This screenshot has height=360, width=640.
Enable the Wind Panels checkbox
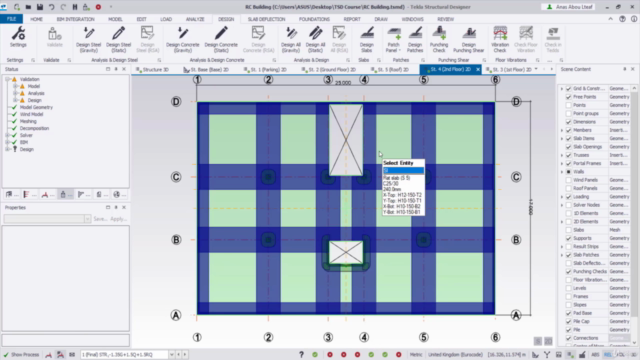[568, 180]
